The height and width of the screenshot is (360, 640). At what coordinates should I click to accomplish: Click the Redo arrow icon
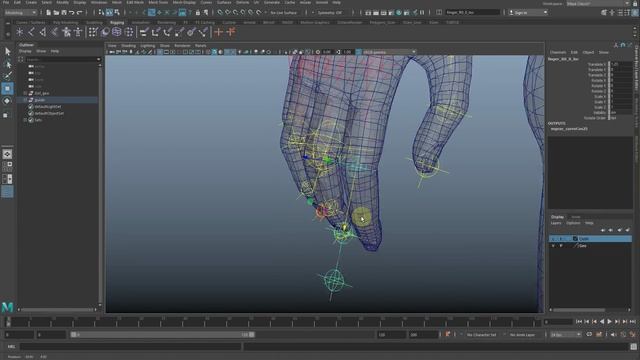click(80, 13)
